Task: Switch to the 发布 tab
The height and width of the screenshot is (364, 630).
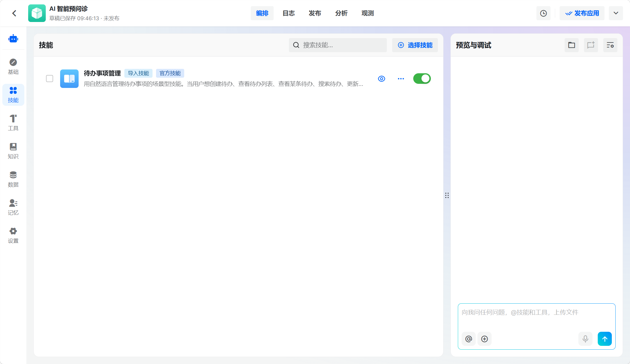Action: coord(315,13)
